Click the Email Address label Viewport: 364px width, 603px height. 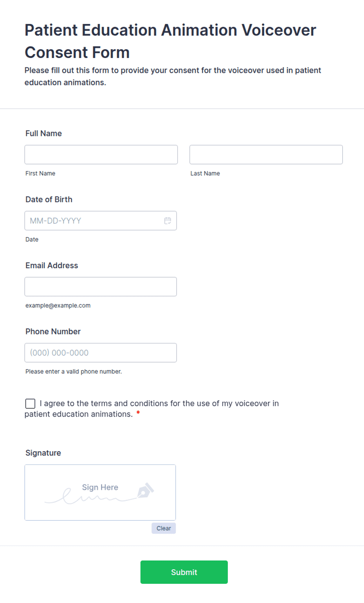52,265
